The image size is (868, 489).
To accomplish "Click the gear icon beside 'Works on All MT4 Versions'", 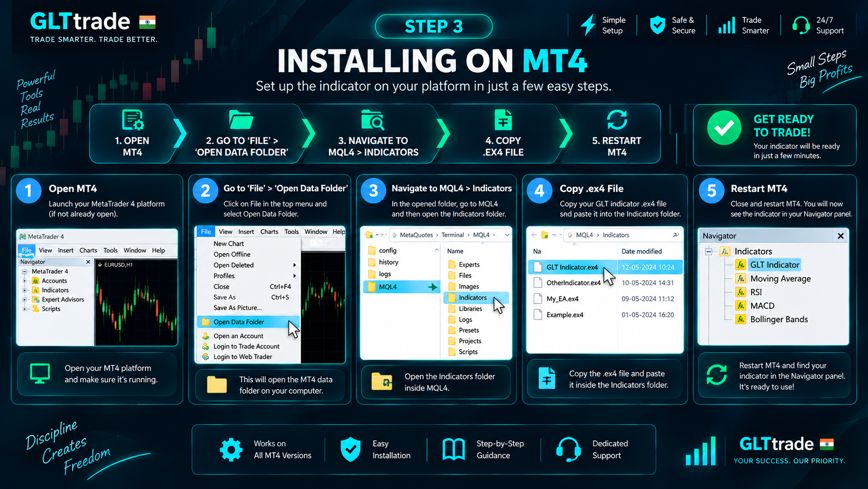I will pyautogui.click(x=231, y=450).
